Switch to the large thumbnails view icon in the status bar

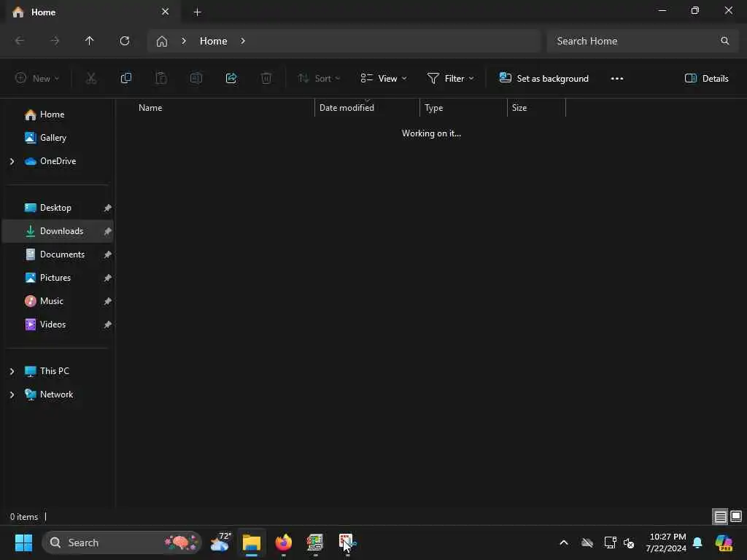coord(736,516)
